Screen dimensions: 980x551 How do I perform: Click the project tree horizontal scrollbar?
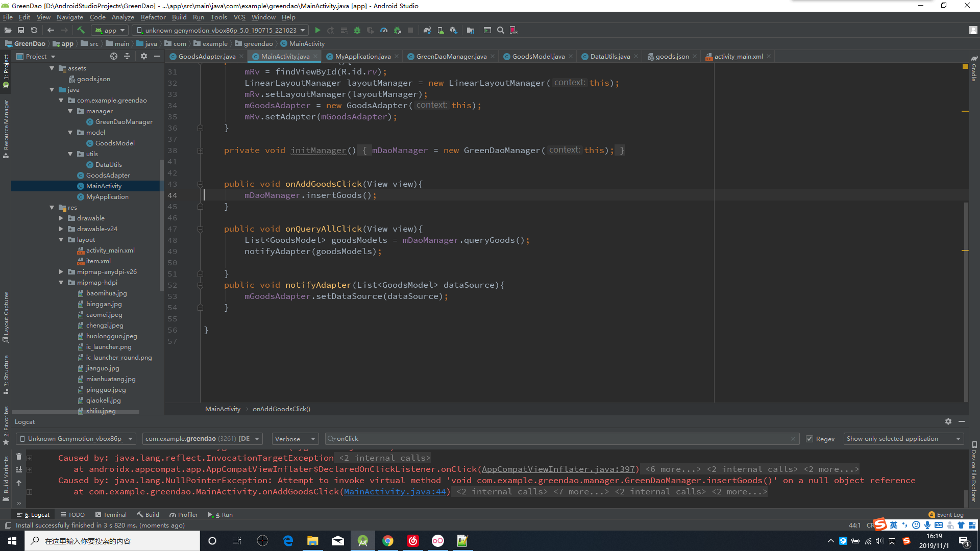[76, 412]
